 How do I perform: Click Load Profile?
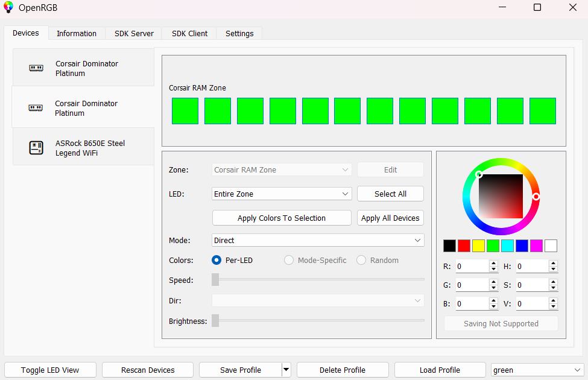440,370
